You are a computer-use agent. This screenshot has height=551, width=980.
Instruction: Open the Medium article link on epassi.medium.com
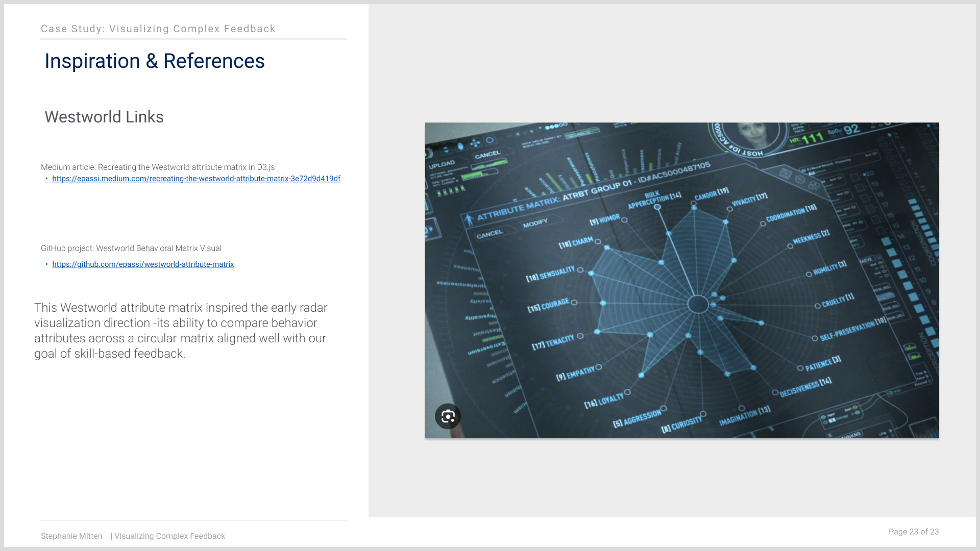pyautogui.click(x=196, y=179)
